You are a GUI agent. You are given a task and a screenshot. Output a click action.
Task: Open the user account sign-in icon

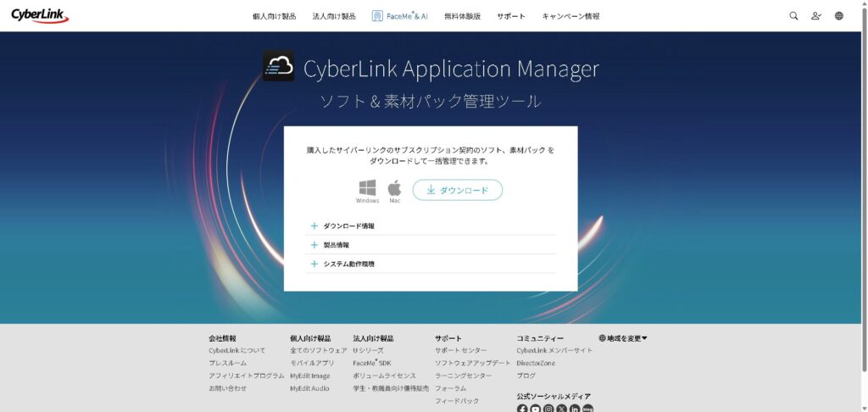click(816, 16)
